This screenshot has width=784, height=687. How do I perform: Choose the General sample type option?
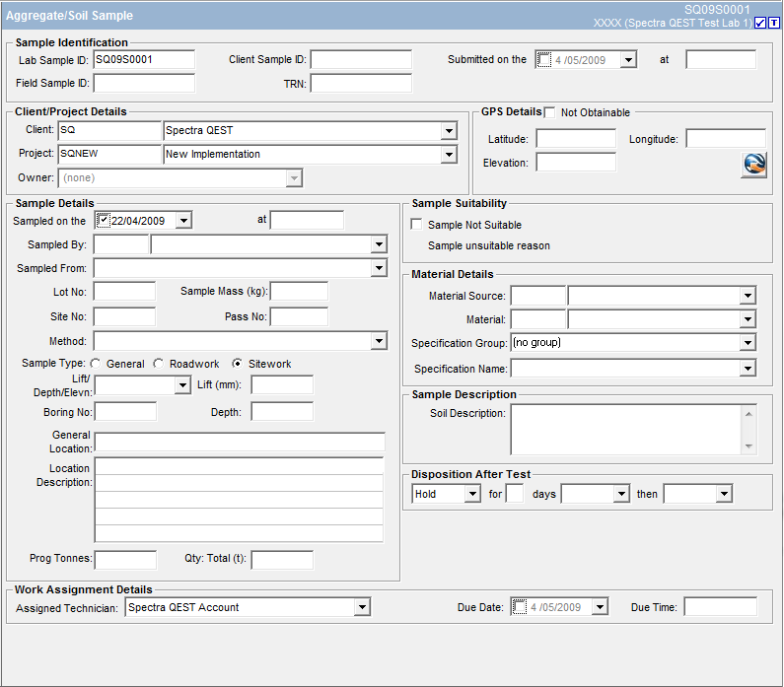click(96, 364)
